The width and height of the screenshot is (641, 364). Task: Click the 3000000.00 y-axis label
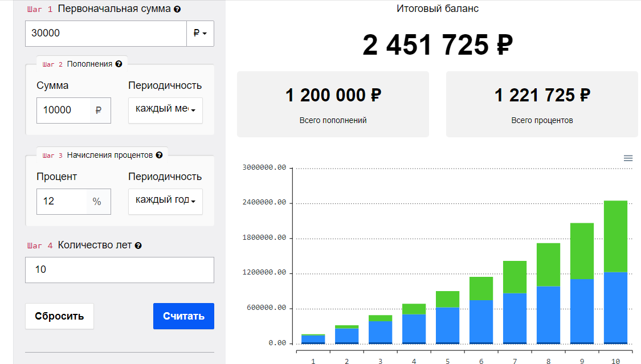point(264,167)
